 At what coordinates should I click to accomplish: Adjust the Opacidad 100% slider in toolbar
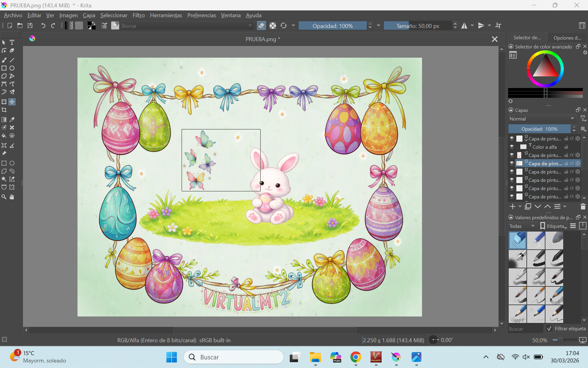(x=332, y=26)
